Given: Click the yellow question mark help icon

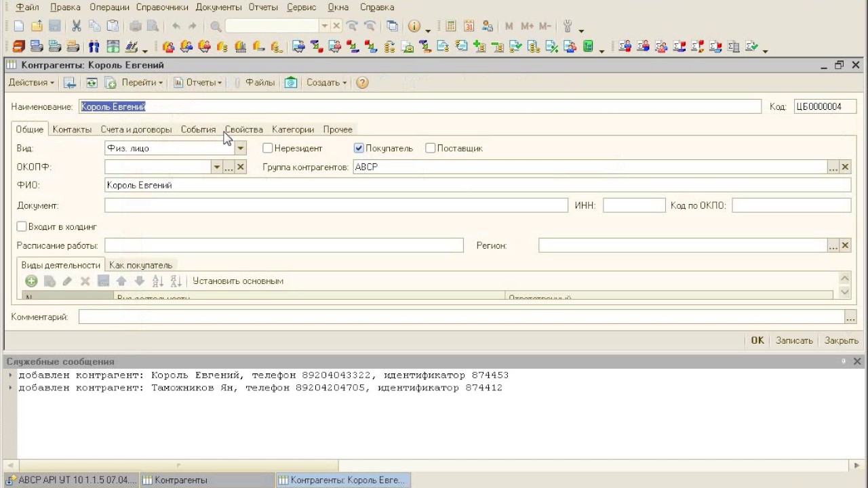Looking at the screenshot, I should (362, 83).
